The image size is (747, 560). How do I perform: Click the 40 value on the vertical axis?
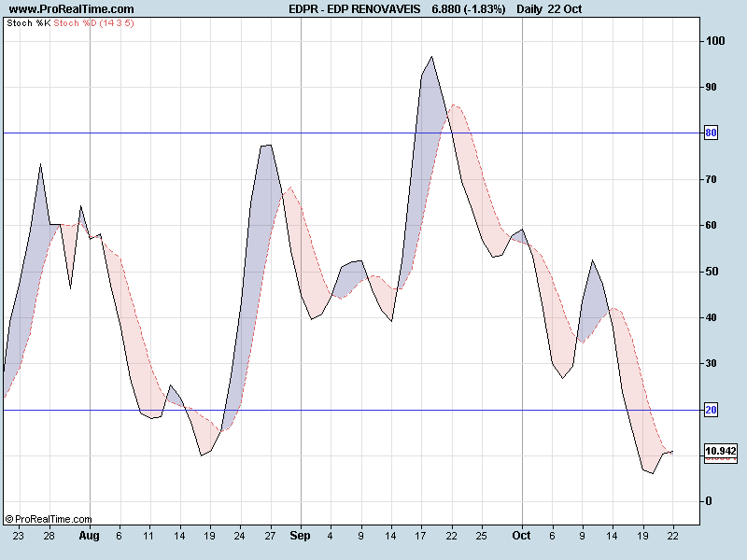pos(711,317)
